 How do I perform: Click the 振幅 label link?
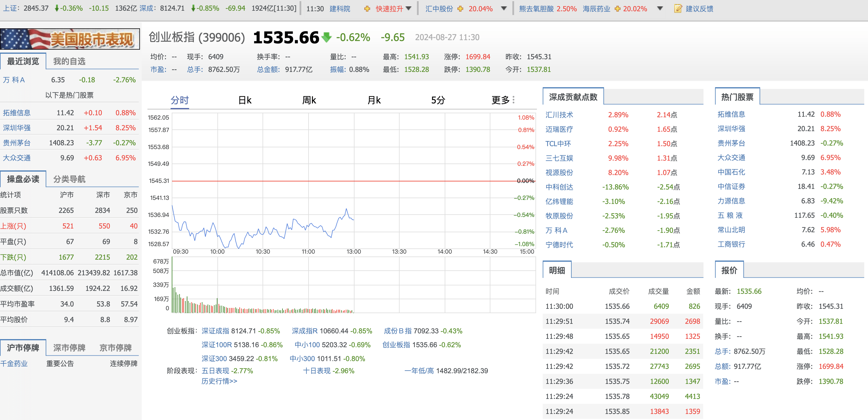pyautogui.click(x=338, y=70)
